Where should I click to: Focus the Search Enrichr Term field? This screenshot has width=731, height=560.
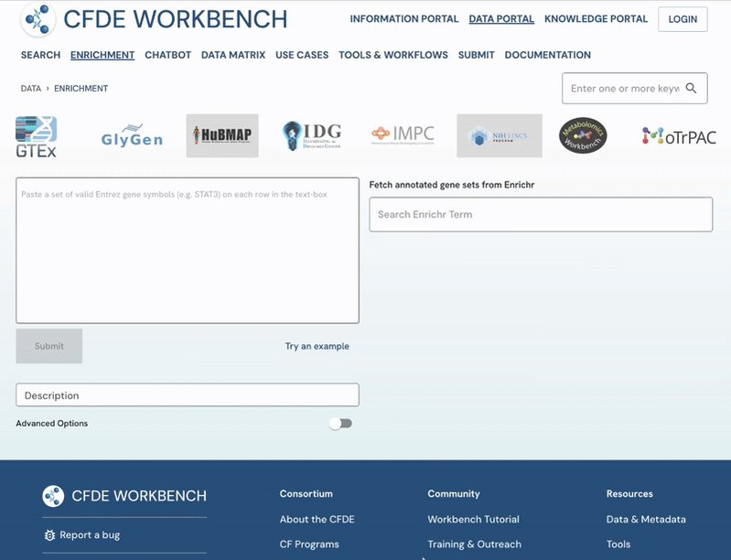pos(541,214)
